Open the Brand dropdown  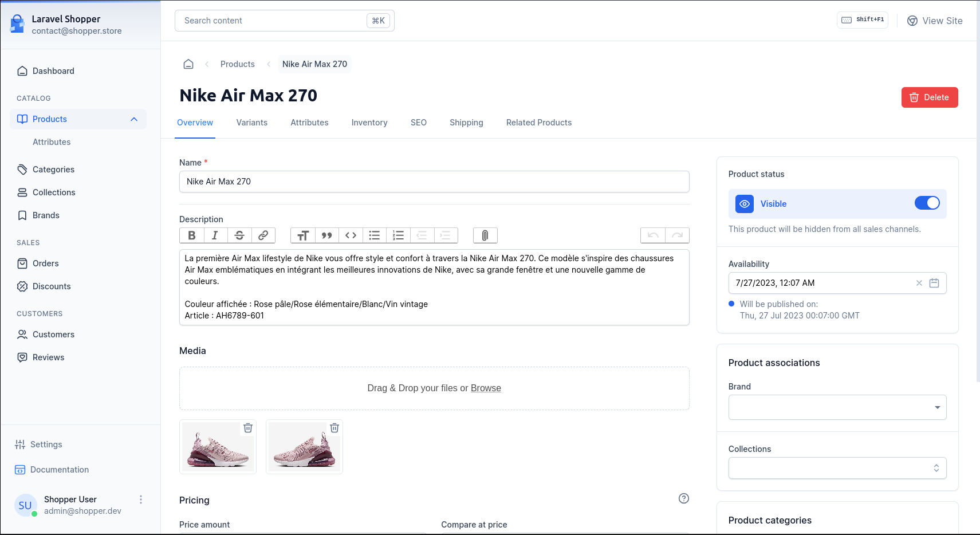(837, 407)
